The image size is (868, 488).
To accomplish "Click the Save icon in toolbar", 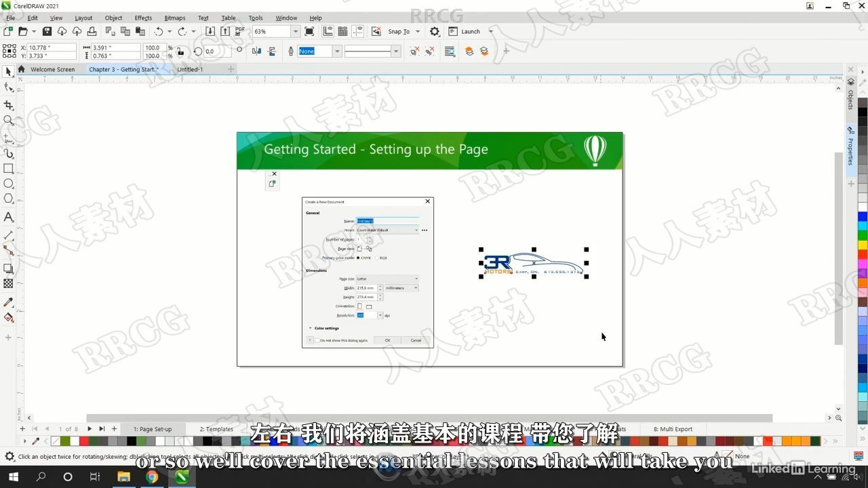I will point(47,31).
